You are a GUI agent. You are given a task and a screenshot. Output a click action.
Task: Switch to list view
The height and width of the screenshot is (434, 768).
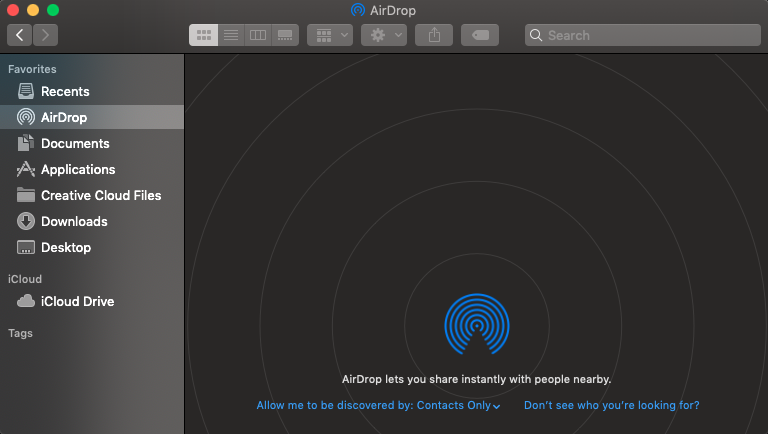point(231,35)
